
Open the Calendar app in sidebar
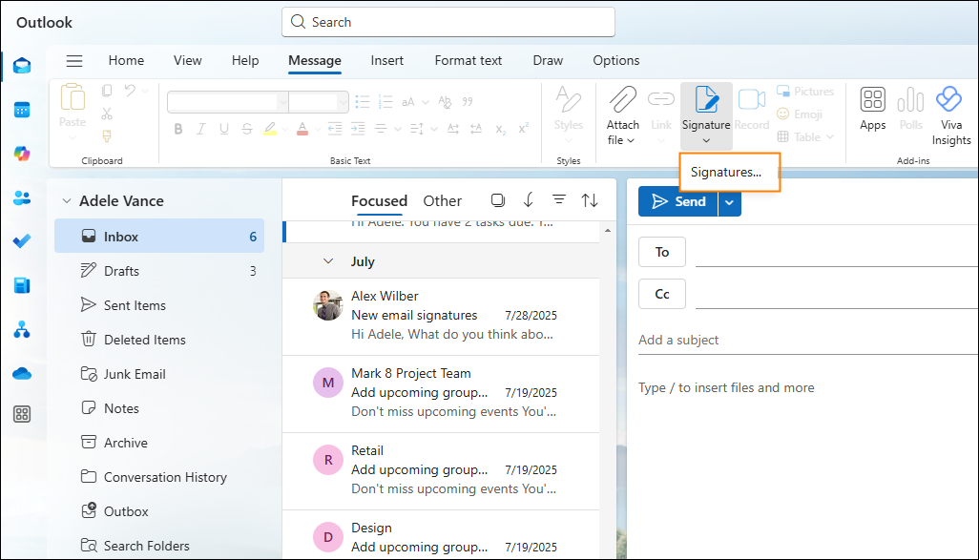(22, 110)
